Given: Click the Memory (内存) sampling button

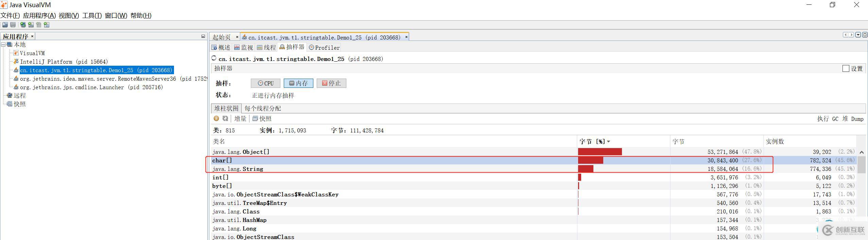Looking at the screenshot, I should (x=298, y=83).
